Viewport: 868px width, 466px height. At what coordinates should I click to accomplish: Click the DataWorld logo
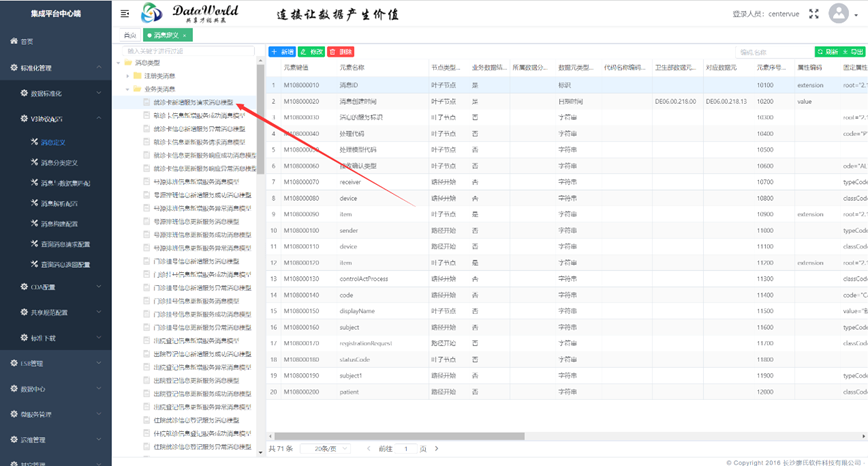190,13
